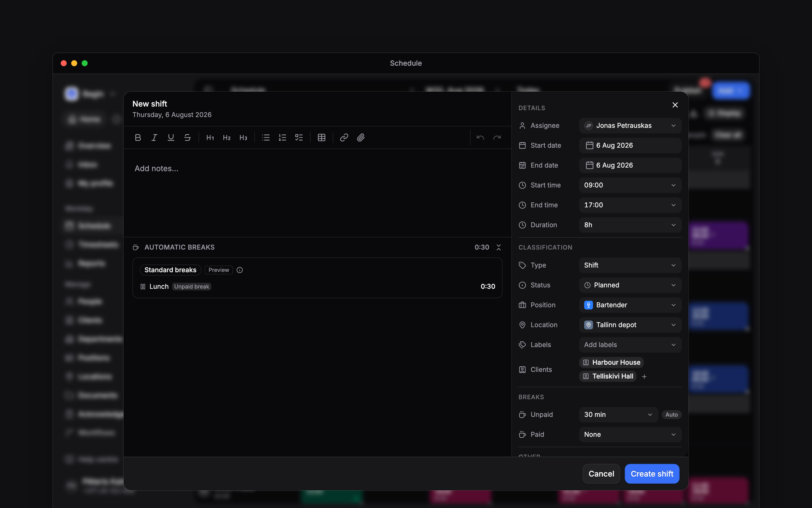Insert a bulleted list
The width and height of the screenshot is (812, 508).
coord(266,137)
